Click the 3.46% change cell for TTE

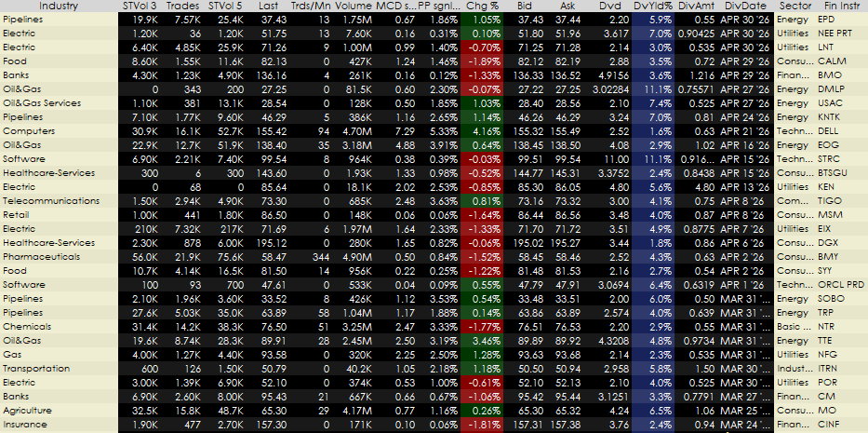coord(482,341)
